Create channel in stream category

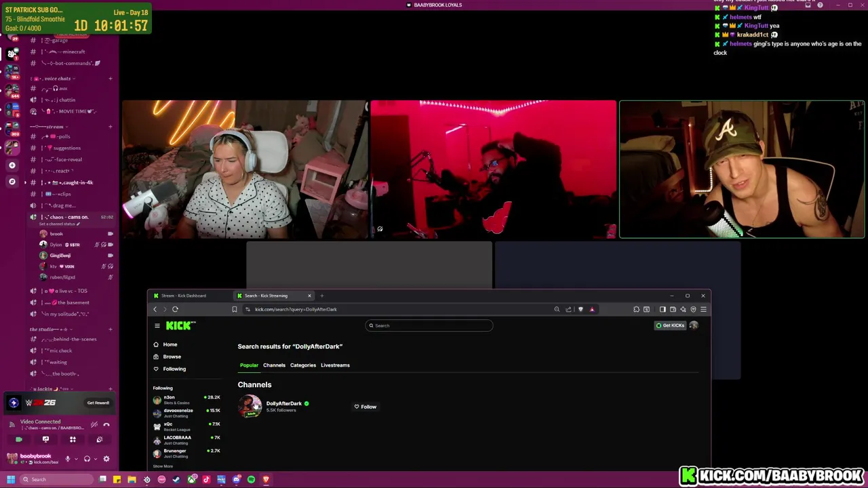tap(111, 127)
